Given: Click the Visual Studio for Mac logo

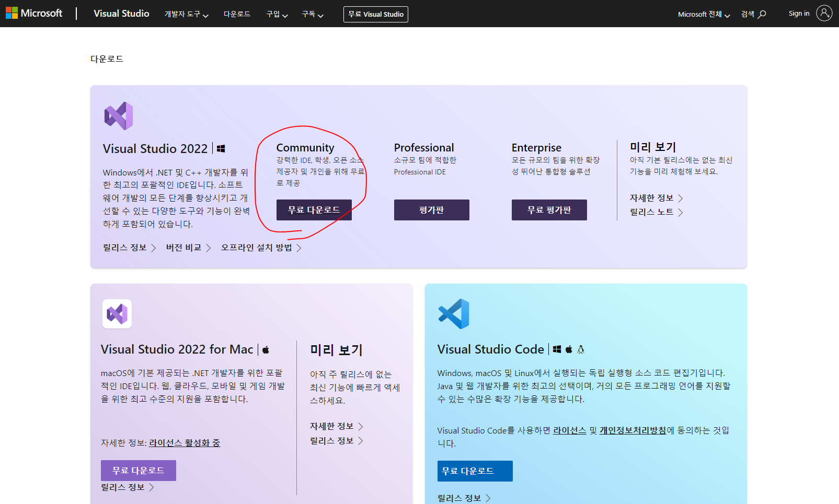Looking at the screenshot, I should click(117, 314).
